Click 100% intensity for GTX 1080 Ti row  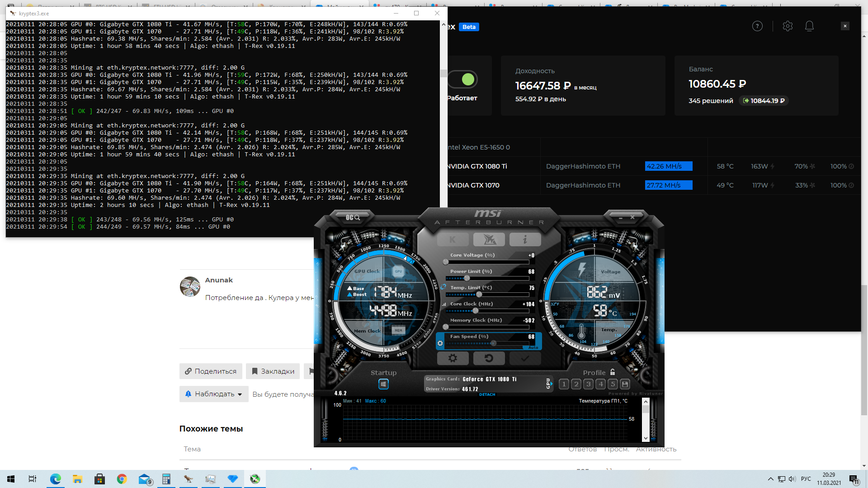(842, 166)
